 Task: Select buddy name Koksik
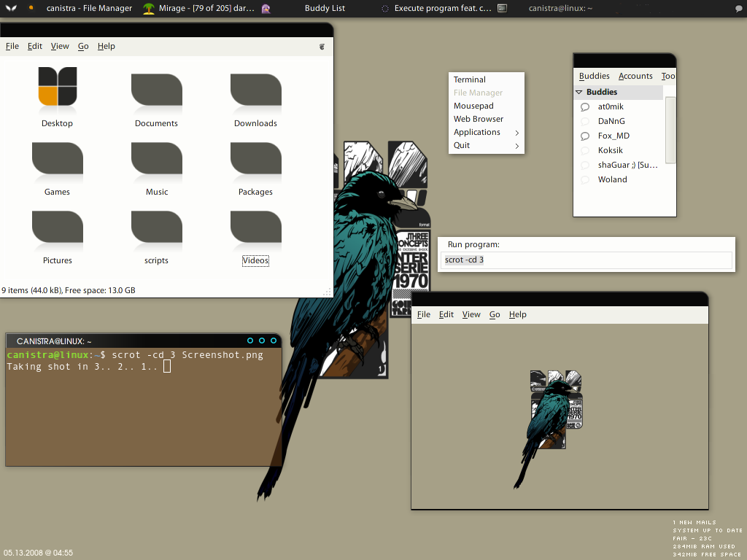click(611, 150)
